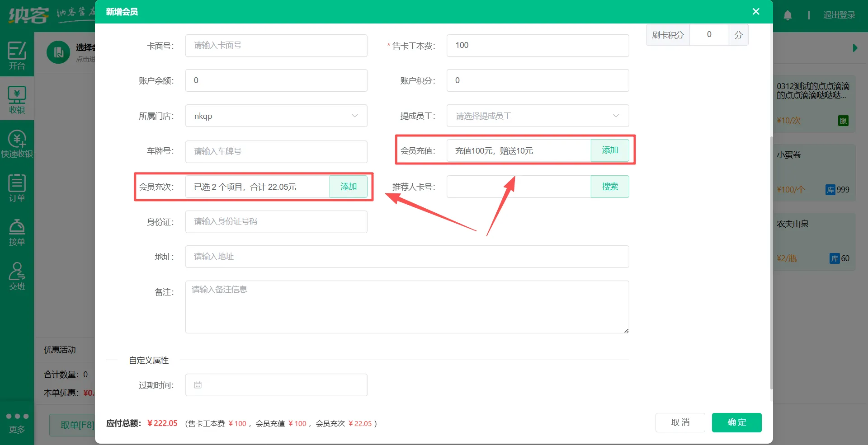Viewport: 868px width, 445px height.
Task: Open the 提成员工 employee dropdown
Action: pyautogui.click(x=538, y=116)
